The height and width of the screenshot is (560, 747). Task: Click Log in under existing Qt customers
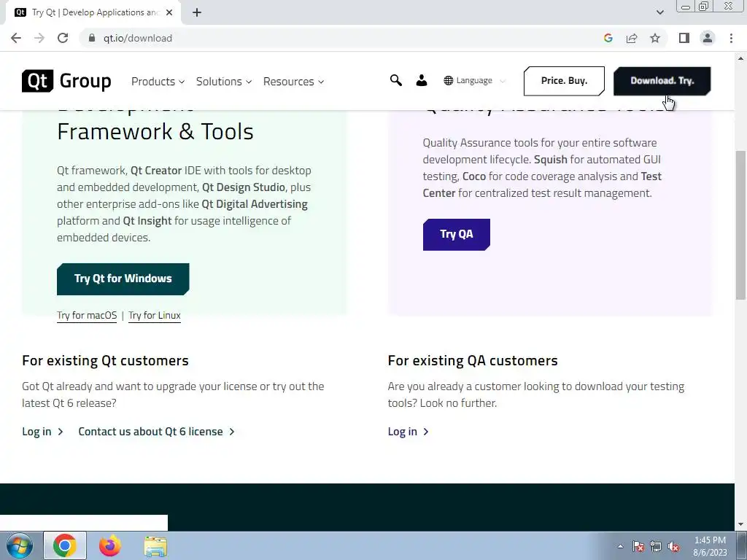point(42,432)
